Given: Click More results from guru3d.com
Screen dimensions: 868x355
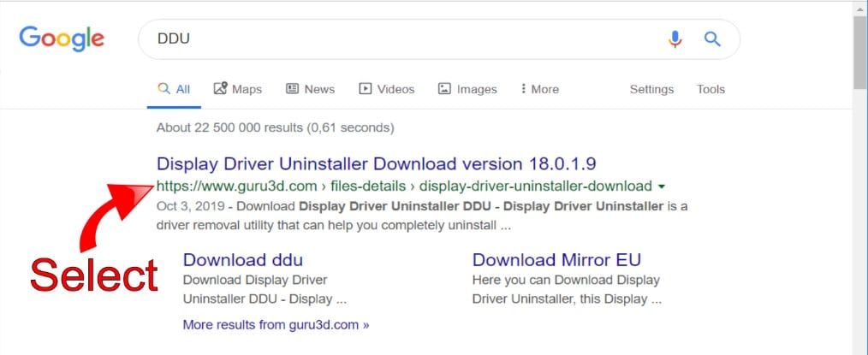Looking at the screenshot, I should [x=276, y=325].
